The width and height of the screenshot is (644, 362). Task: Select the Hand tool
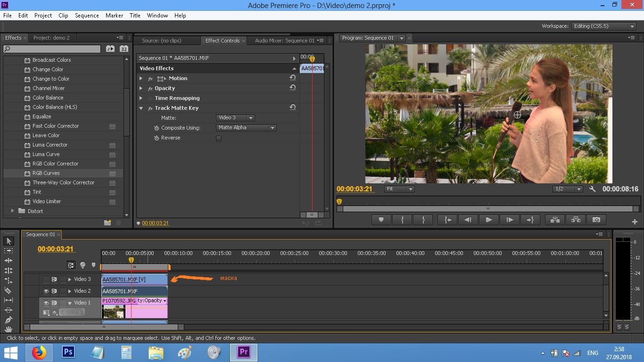tap(8, 329)
